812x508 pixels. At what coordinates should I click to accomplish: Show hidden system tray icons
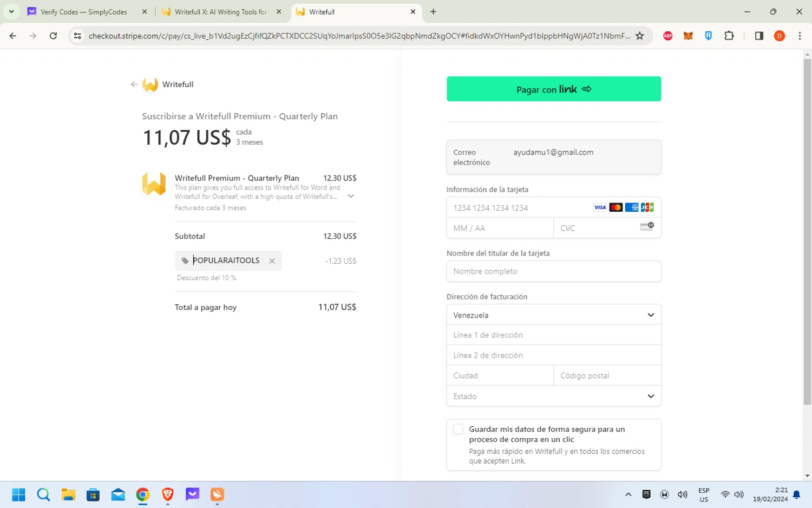(x=628, y=494)
